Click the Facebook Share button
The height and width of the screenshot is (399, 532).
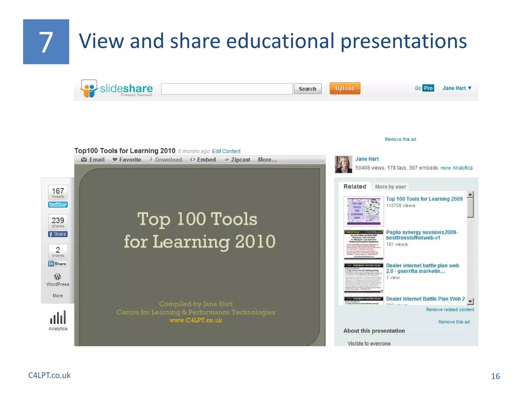coord(58,234)
